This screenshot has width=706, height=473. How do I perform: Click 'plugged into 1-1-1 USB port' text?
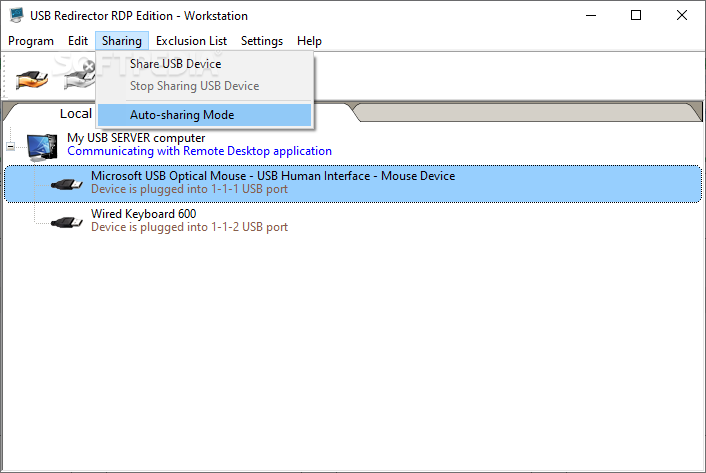point(213,189)
